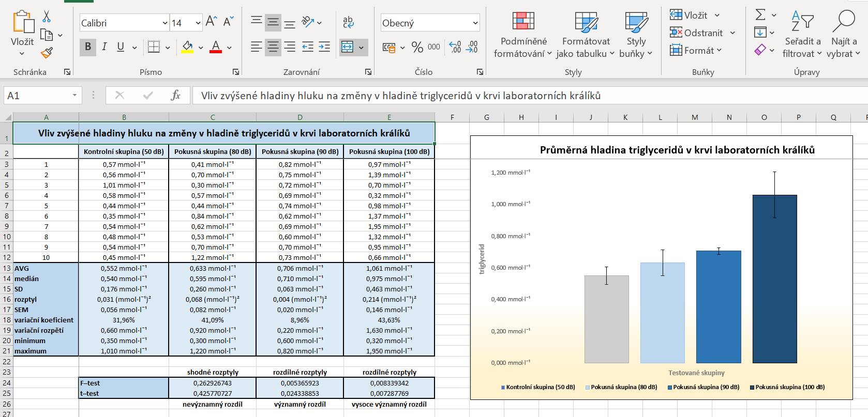This screenshot has width=868, height=417.
Task: Click the Cut scissors icon
Action: 47,17
